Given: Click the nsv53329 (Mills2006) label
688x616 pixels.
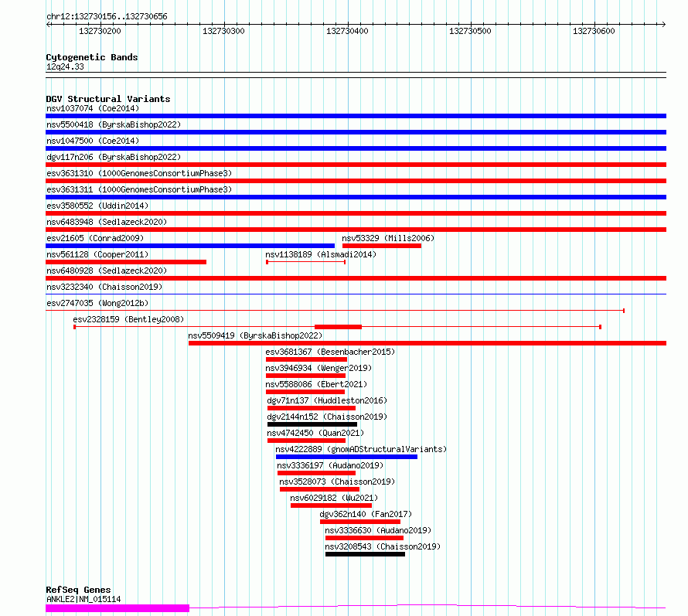Looking at the screenshot, I should coord(388,238).
